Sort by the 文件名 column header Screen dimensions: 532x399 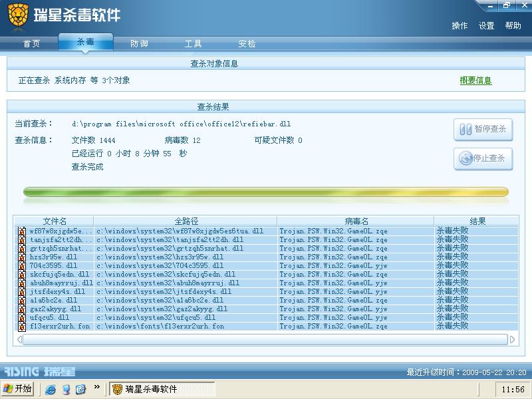pyautogui.click(x=55, y=221)
